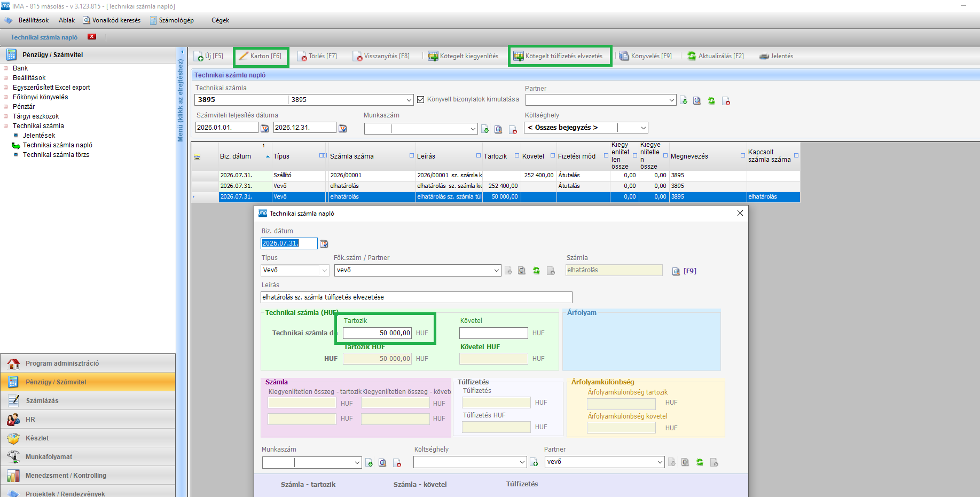Open Számológép calculator from the top bar
Image resolution: width=980 pixels, height=497 pixels.
(x=172, y=20)
